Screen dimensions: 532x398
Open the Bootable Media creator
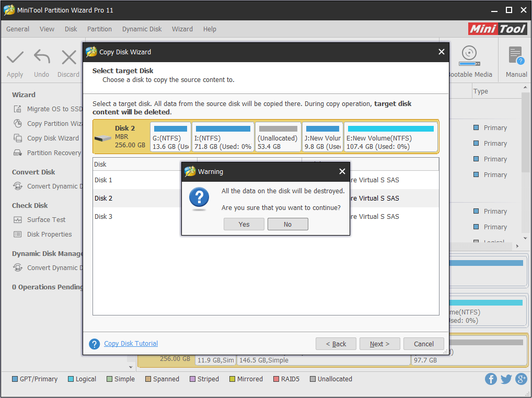pos(469,60)
